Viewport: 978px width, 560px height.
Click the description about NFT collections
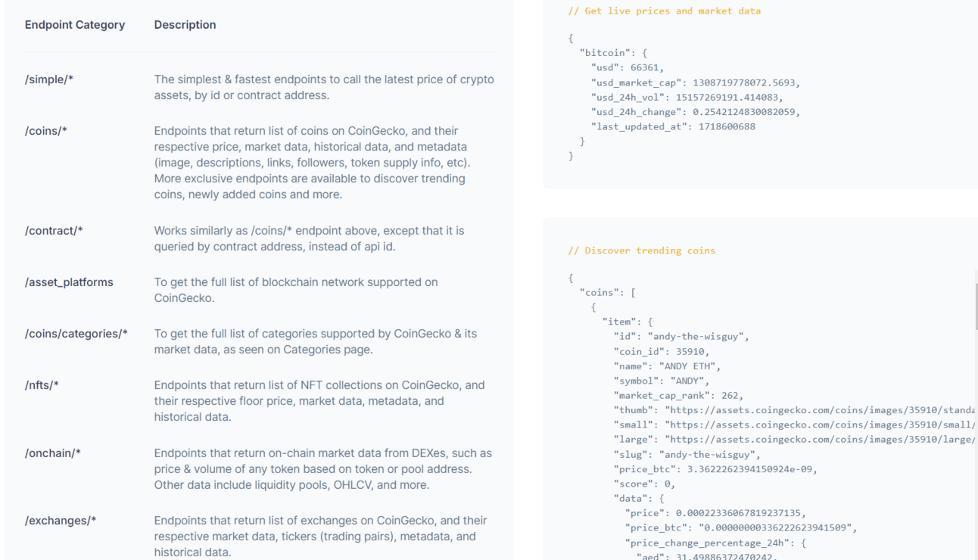click(x=319, y=401)
